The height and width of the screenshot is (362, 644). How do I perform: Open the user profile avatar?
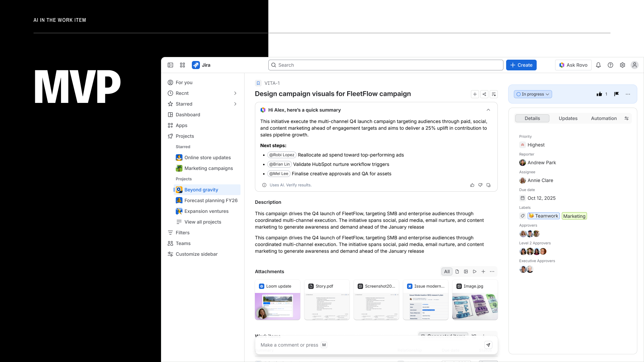tap(635, 65)
